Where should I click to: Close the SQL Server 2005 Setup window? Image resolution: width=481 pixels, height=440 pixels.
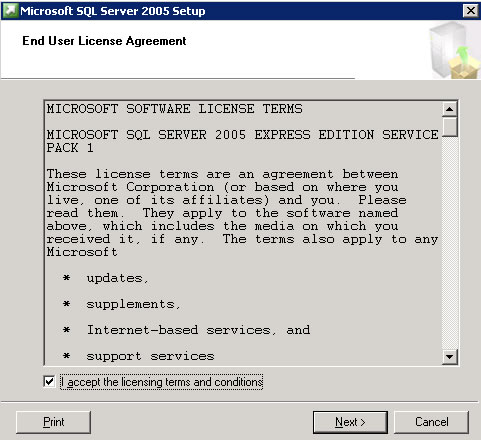coord(471,11)
